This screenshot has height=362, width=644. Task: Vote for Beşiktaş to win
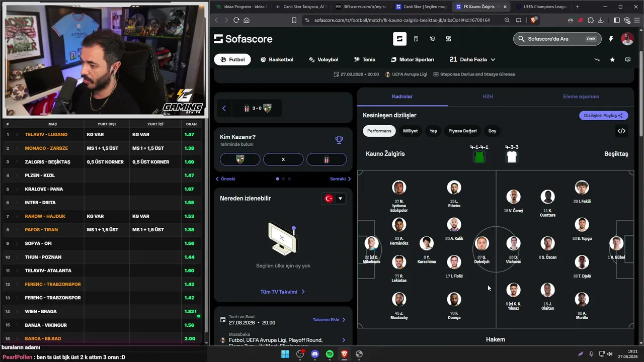(x=327, y=159)
